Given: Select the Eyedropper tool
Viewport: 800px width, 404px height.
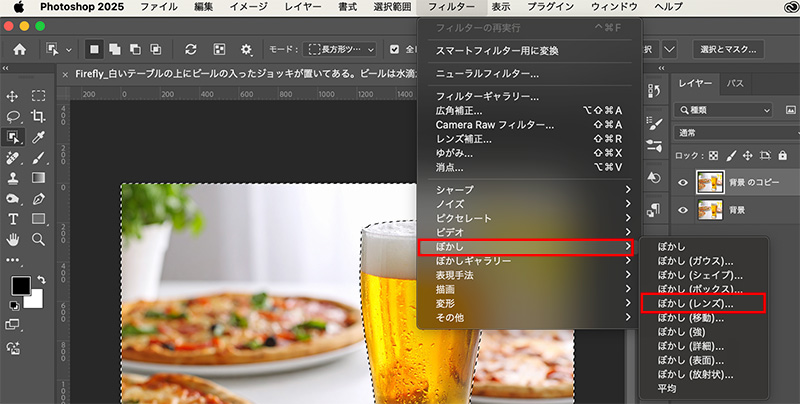Looking at the screenshot, I should pos(38,137).
